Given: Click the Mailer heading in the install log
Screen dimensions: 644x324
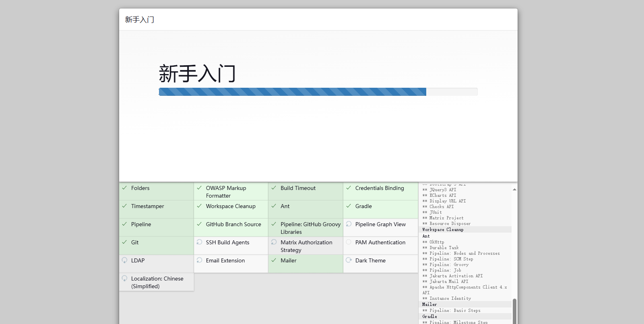Looking at the screenshot, I should 429,304.
